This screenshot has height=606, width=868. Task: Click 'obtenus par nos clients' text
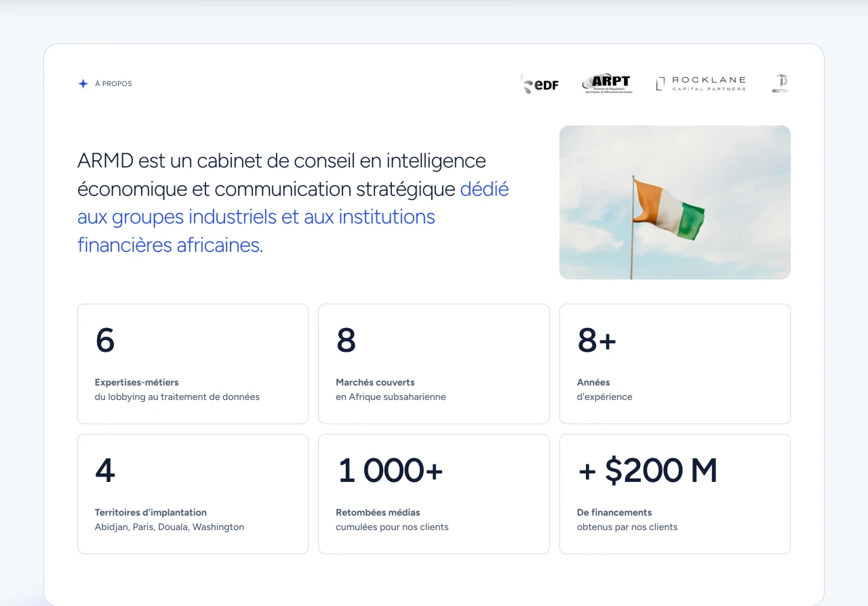coord(627,527)
